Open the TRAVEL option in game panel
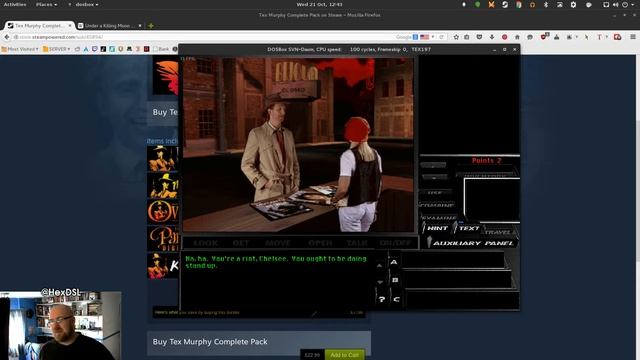This screenshot has height=360, width=640. 499,232
